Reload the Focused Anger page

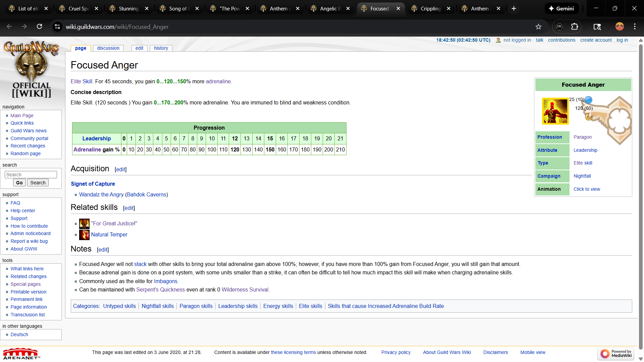coord(39,27)
